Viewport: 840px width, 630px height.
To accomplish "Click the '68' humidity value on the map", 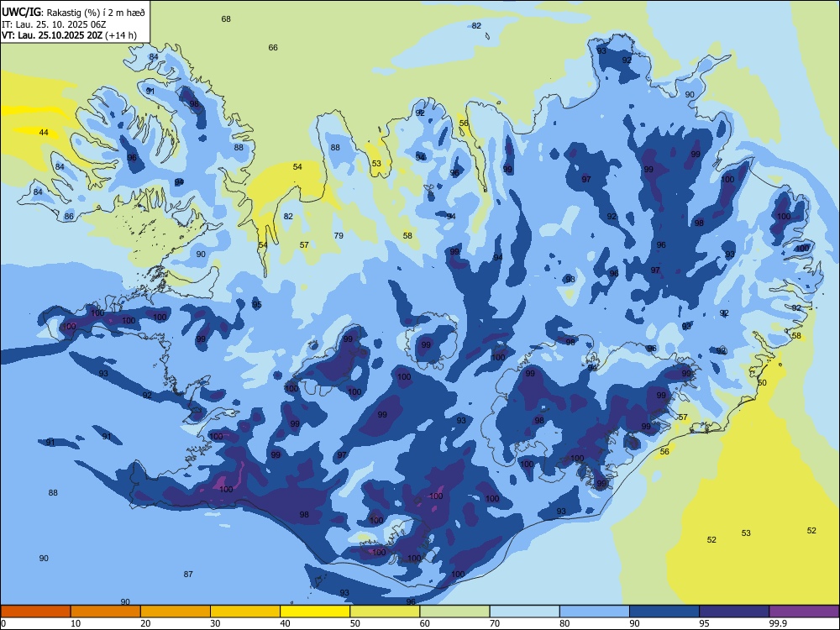I will coord(226,18).
